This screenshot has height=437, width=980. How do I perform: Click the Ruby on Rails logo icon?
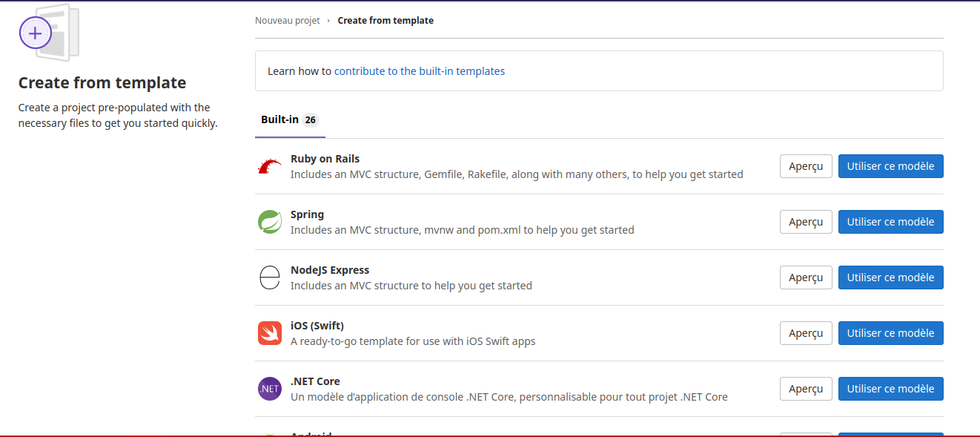269,166
